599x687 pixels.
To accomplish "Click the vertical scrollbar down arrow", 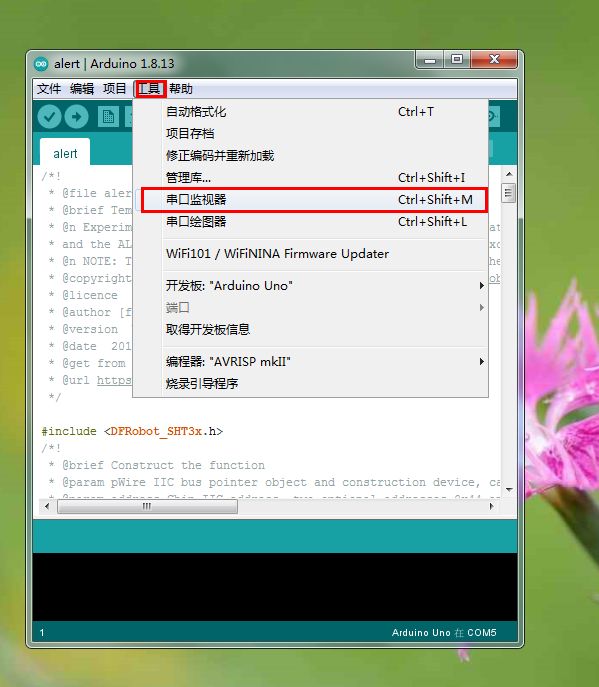I will (509, 489).
